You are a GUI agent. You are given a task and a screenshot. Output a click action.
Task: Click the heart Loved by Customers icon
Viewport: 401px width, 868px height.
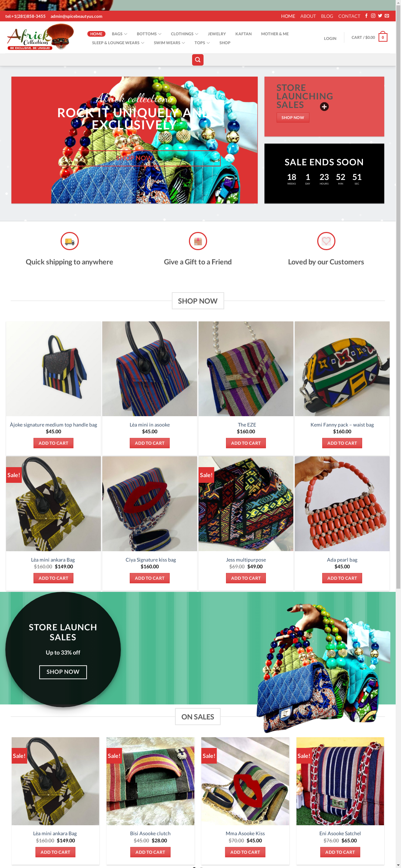[326, 241]
